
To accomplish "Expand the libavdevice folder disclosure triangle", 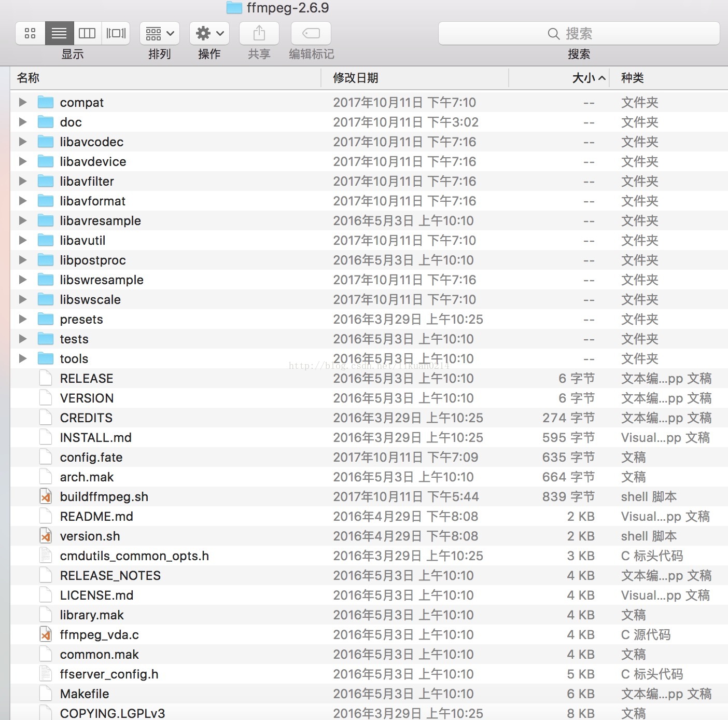I will pos(23,161).
